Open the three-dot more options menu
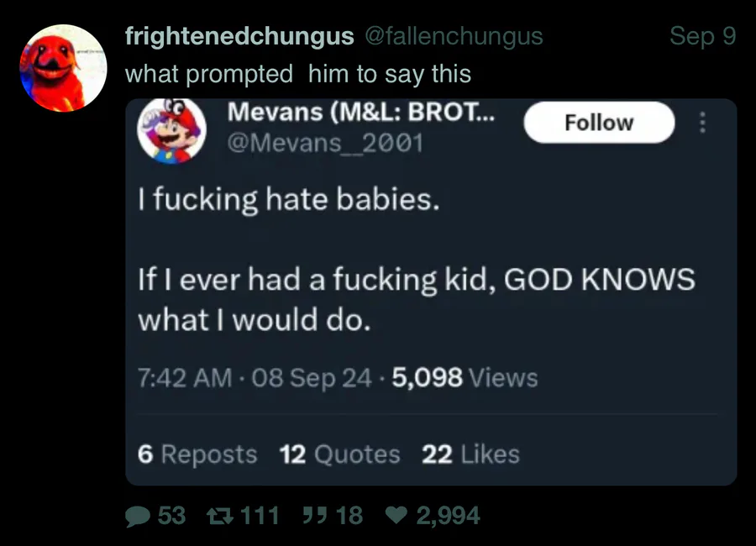The width and height of the screenshot is (756, 546). (703, 123)
